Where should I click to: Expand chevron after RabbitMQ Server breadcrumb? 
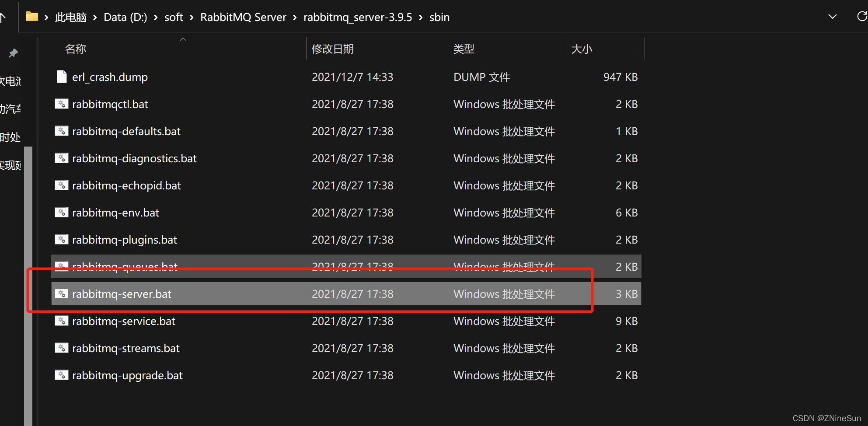(x=295, y=17)
